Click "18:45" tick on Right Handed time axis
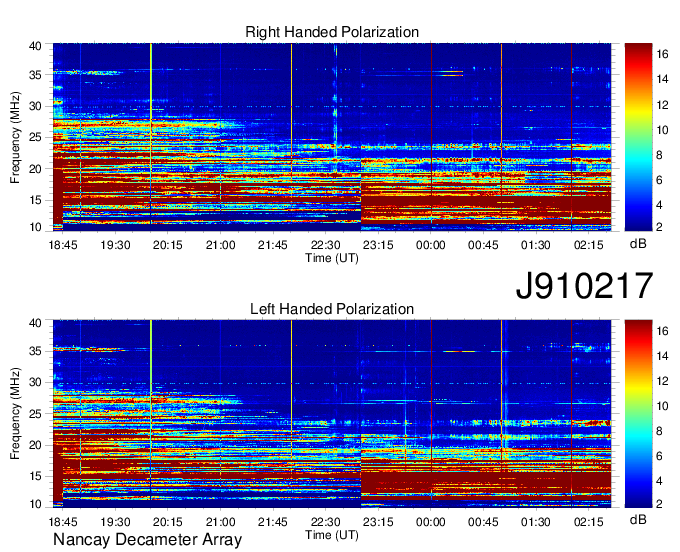This screenshot has width=680, height=552. (63, 245)
